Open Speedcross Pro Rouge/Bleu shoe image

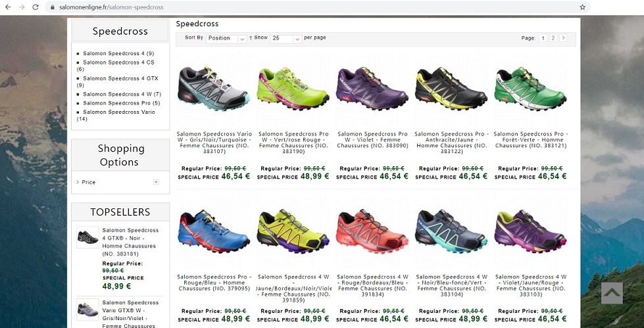(214, 231)
